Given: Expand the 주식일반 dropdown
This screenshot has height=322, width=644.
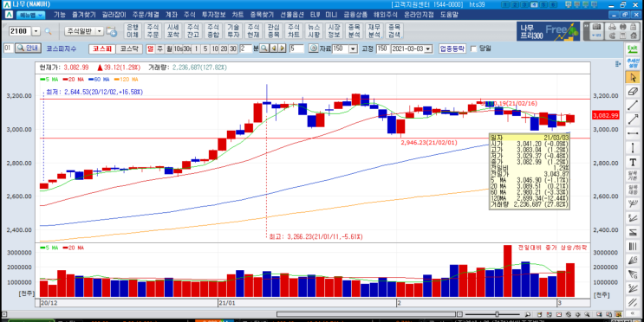Looking at the screenshot, I should pyautogui.click(x=100, y=31).
